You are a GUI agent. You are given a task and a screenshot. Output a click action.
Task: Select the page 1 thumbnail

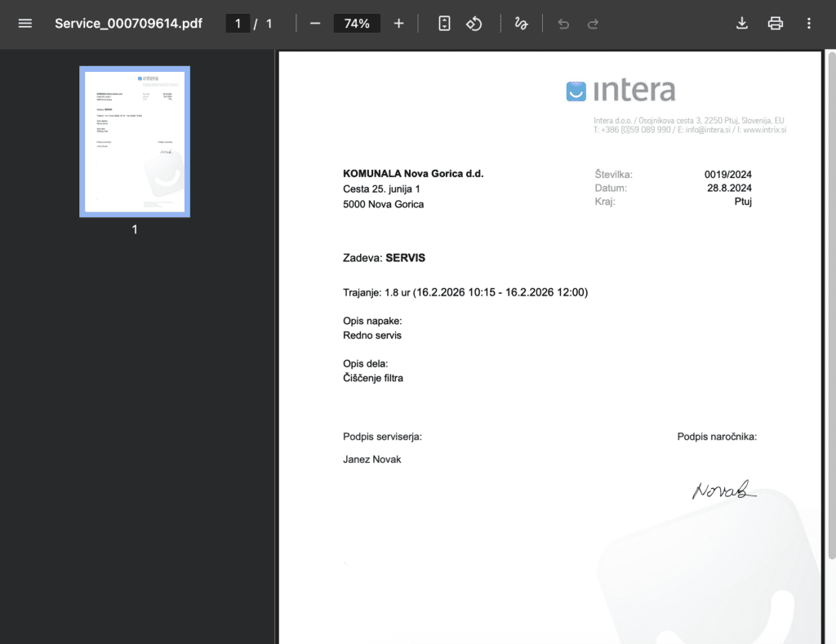click(x=135, y=141)
